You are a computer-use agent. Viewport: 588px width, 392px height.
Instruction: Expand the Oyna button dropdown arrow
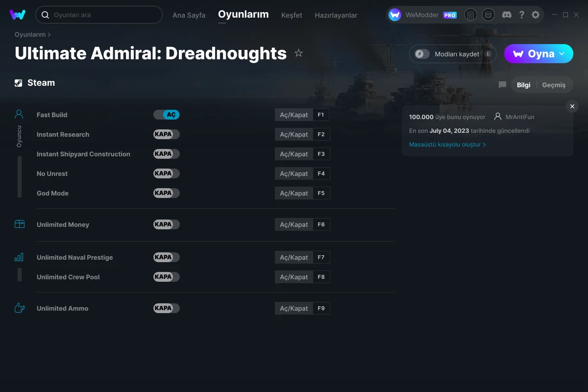[x=562, y=54]
